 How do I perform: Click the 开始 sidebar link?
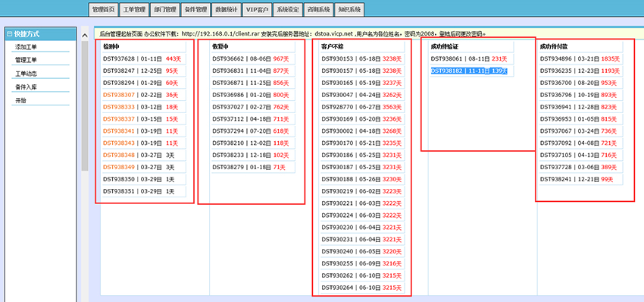(20, 100)
